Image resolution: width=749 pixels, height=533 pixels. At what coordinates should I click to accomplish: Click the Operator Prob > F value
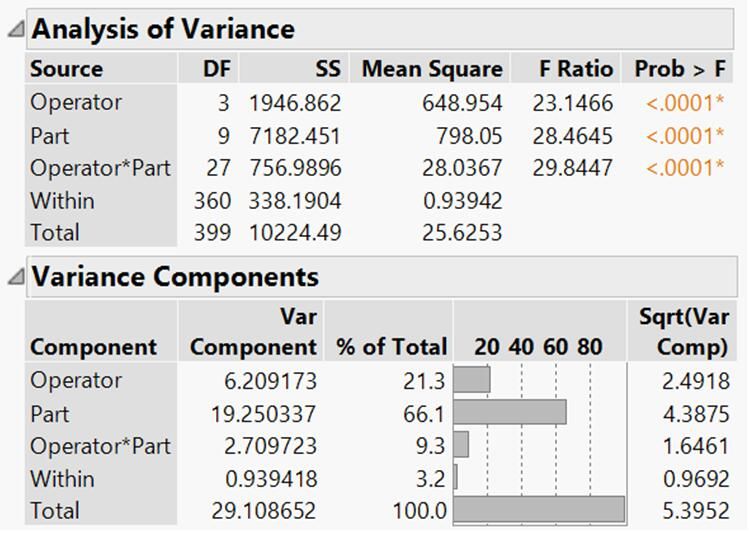point(685,103)
